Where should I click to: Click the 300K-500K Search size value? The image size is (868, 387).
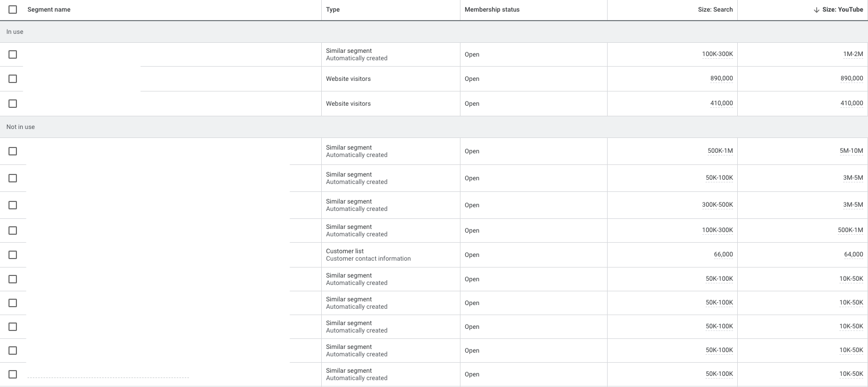pos(717,205)
